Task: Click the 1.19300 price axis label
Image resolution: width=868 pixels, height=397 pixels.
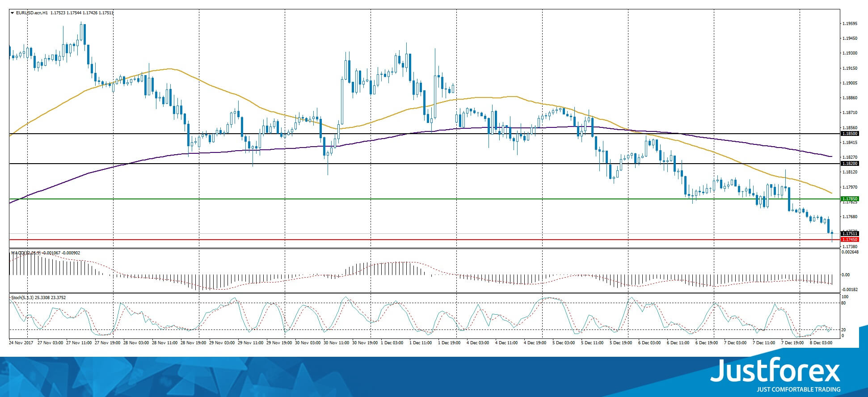Action: [x=849, y=53]
